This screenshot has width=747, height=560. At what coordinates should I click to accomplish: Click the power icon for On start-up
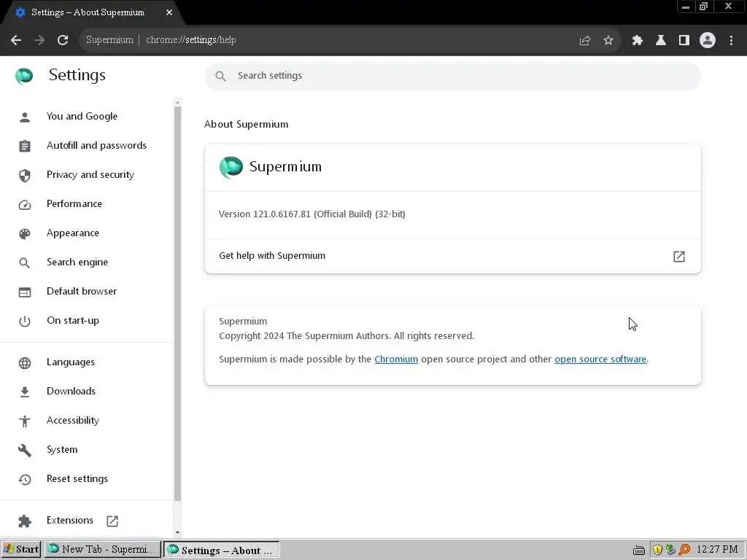[x=25, y=322]
